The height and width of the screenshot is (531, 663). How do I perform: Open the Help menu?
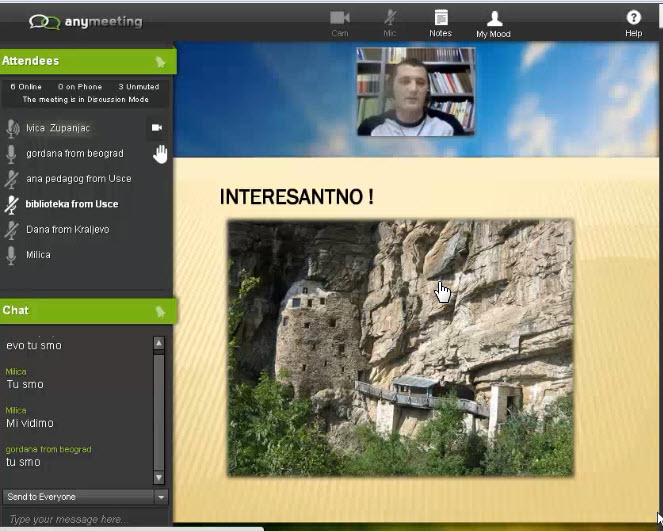coord(633,21)
